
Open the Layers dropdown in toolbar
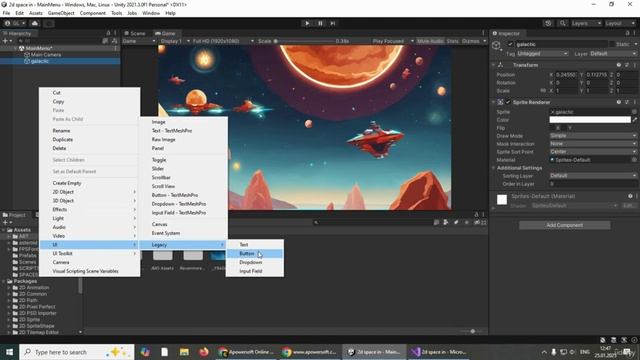(586, 23)
